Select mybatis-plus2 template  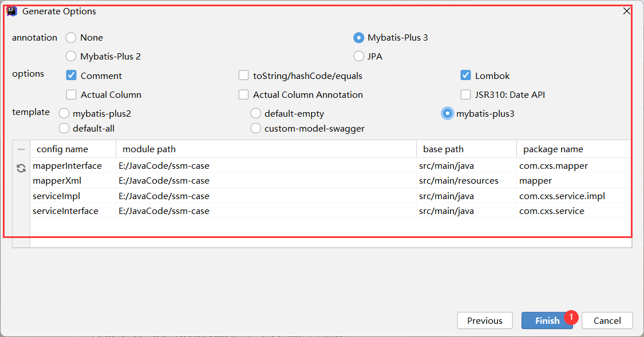pyautogui.click(x=64, y=113)
